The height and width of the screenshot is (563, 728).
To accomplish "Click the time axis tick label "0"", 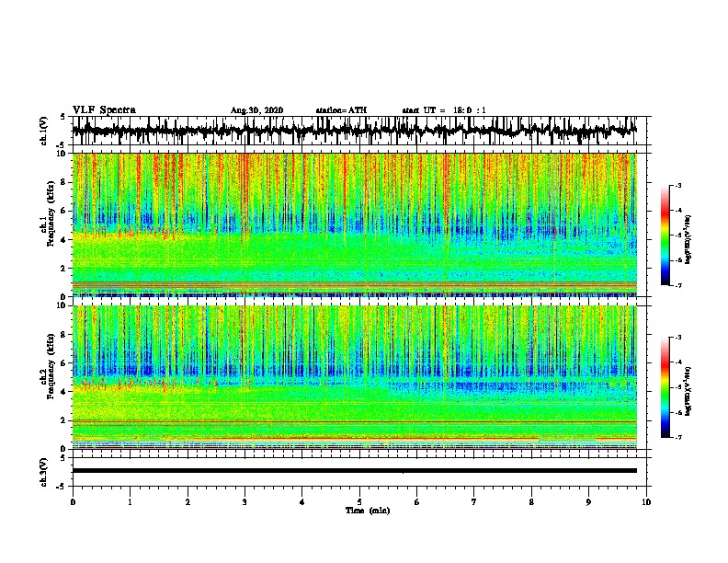I will click(73, 502).
